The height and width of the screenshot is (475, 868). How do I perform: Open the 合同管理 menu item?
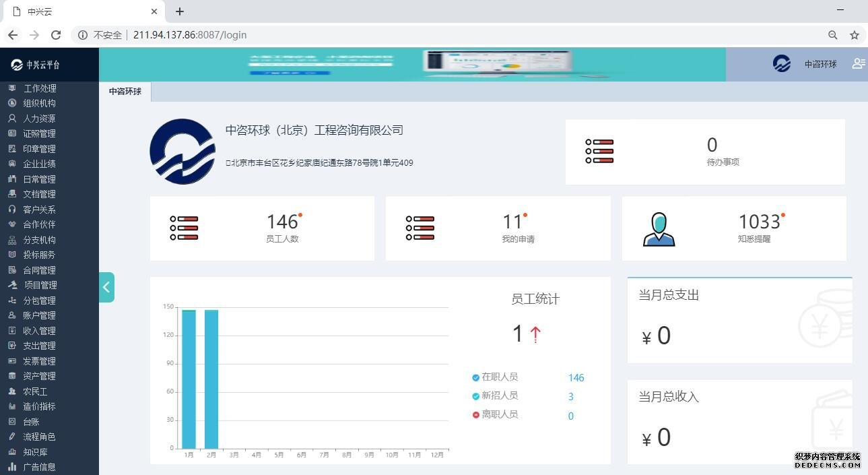39,270
